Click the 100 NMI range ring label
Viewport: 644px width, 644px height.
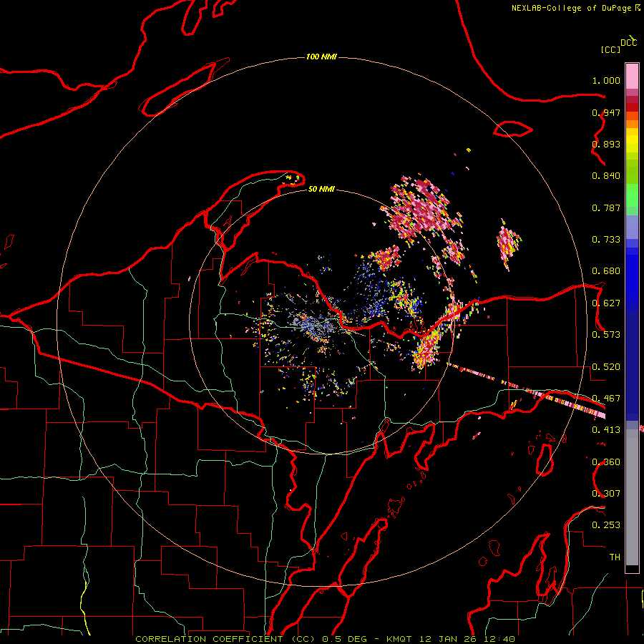pyautogui.click(x=321, y=57)
